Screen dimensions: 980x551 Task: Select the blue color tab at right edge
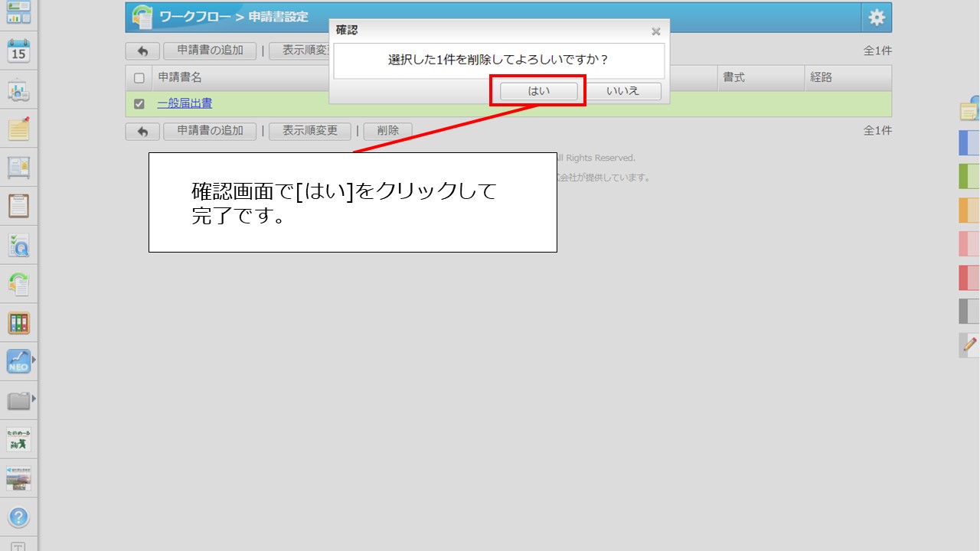[970, 143]
